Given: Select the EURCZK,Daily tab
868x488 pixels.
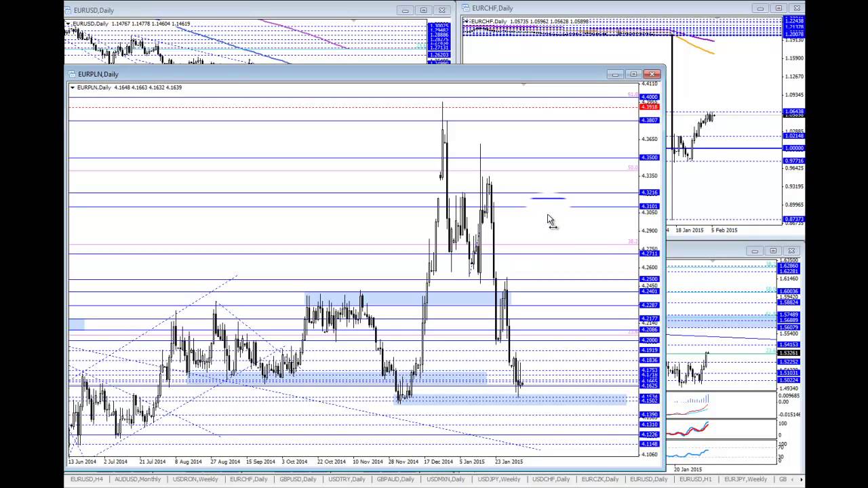Looking at the screenshot, I should [x=600, y=479].
